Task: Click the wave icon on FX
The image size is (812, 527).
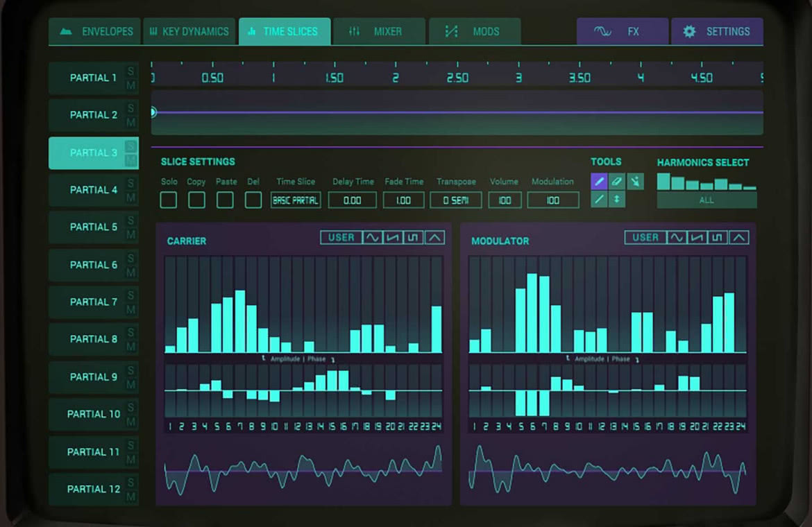Action: (602, 31)
